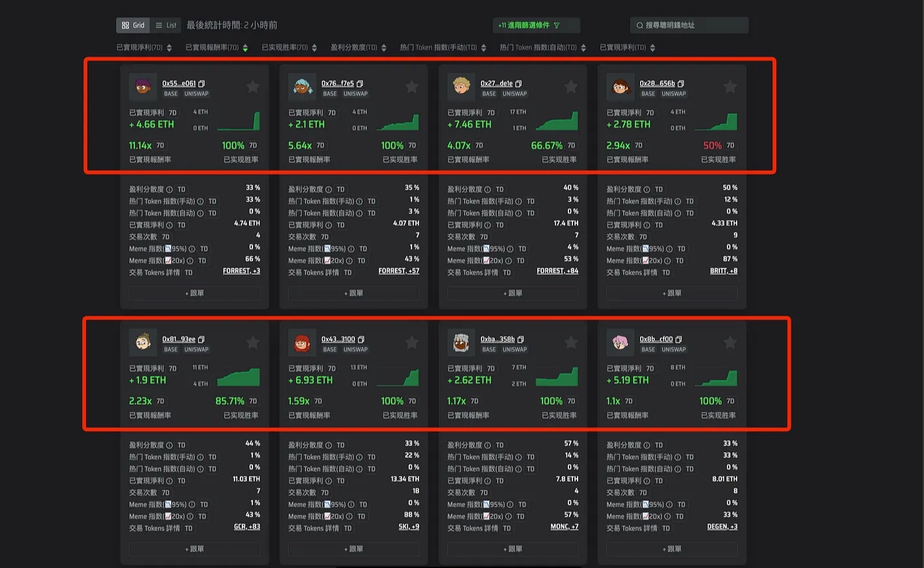Sort by 已實現報酬率(7D)

[245, 48]
